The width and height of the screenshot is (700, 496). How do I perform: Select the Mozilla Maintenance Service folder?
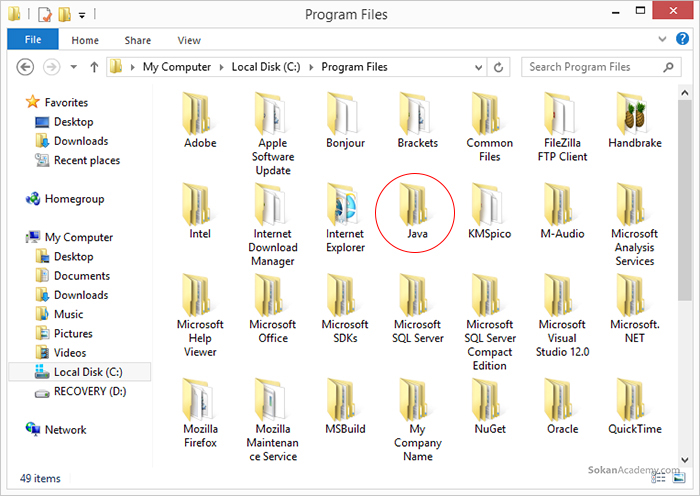coord(272,420)
